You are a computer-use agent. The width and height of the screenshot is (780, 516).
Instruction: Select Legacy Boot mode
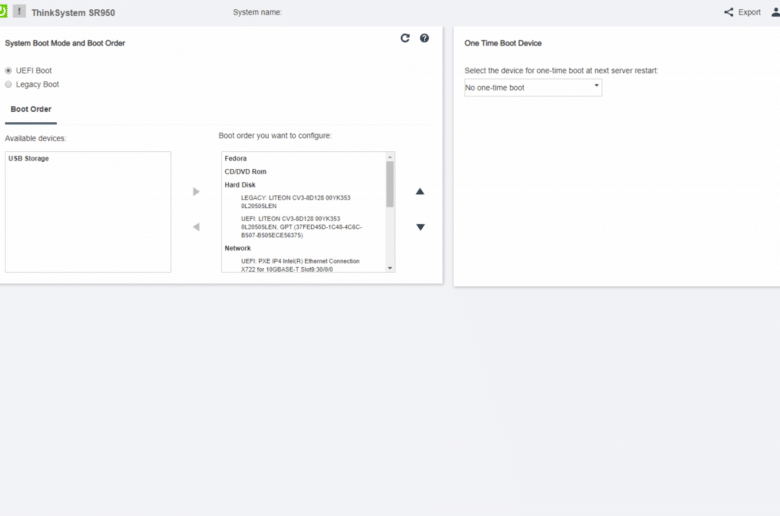coord(8,85)
